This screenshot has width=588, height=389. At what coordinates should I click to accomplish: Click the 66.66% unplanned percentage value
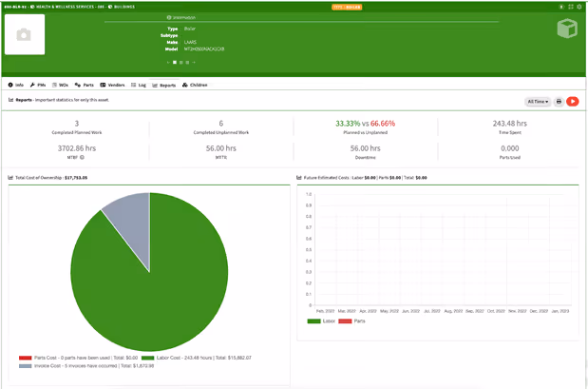click(383, 124)
